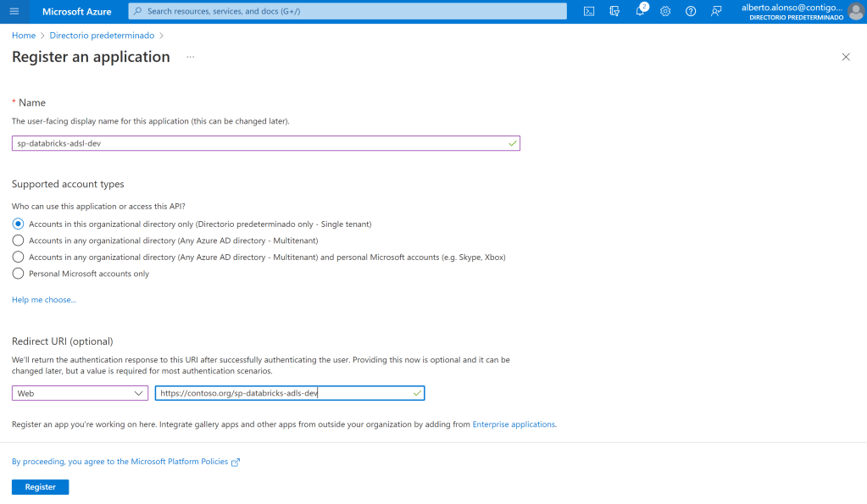Close the Register an application pane
The image size is (867, 504).
845,57
